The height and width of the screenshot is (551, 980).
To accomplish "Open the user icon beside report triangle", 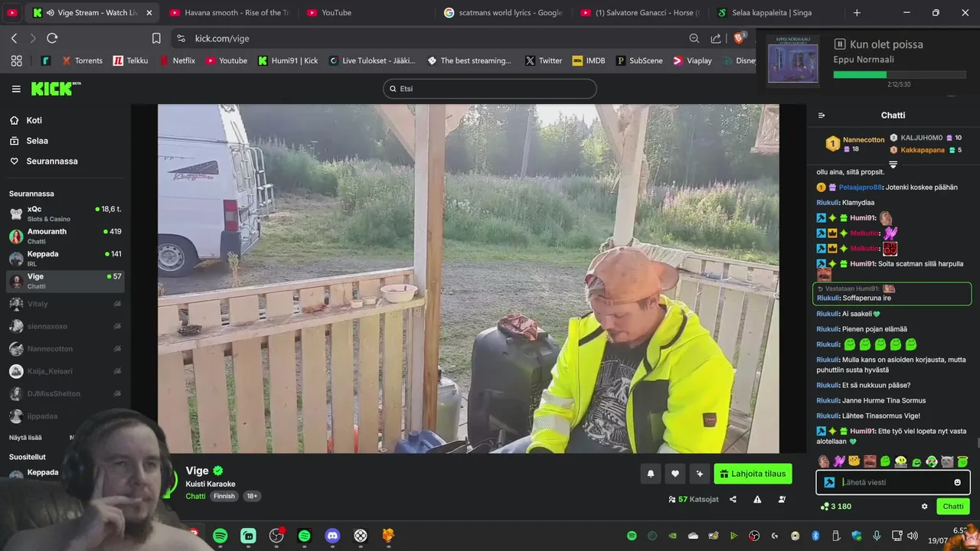I will (782, 499).
